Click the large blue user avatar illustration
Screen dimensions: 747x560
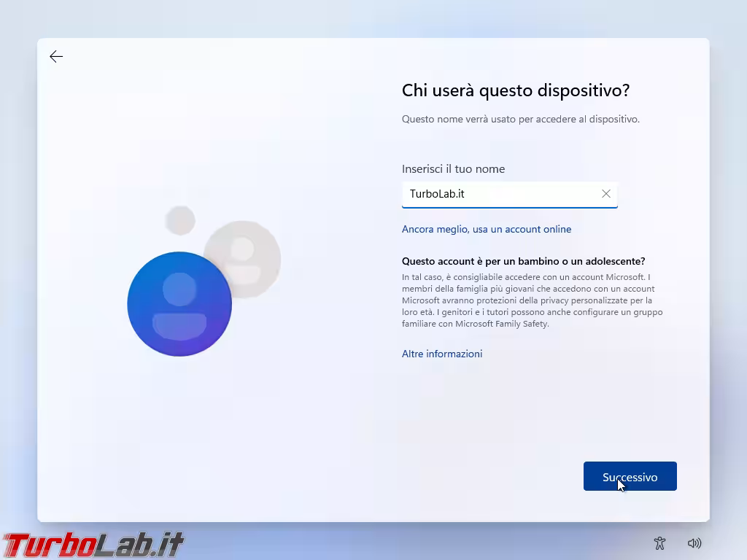(x=179, y=304)
